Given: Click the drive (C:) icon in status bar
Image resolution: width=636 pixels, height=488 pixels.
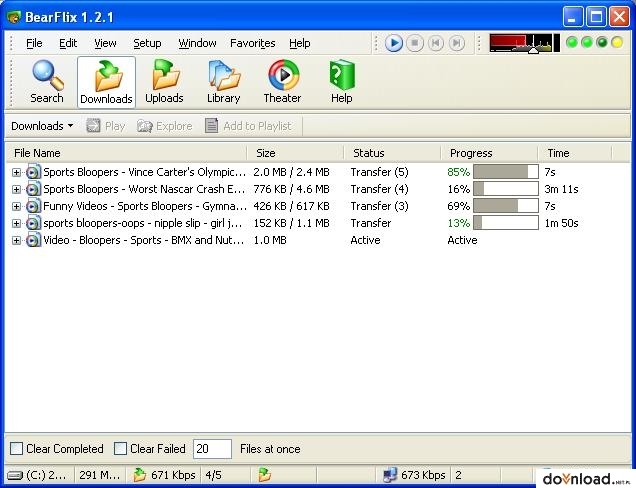Looking at the screenshot, I should 15,475.
